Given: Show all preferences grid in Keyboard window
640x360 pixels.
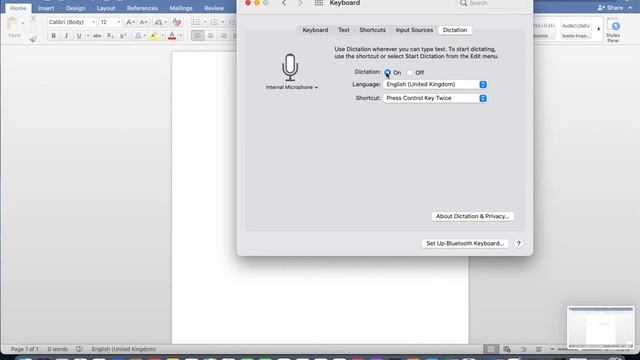Looking at the screenshot, I should 319,3.
